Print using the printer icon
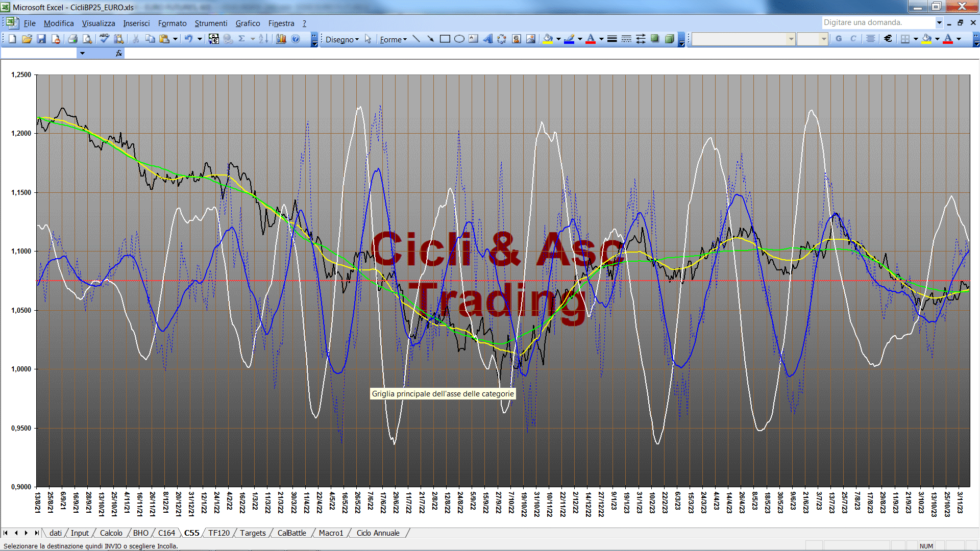The height and width of the screenshot is (551, 980). coord(72,39)
